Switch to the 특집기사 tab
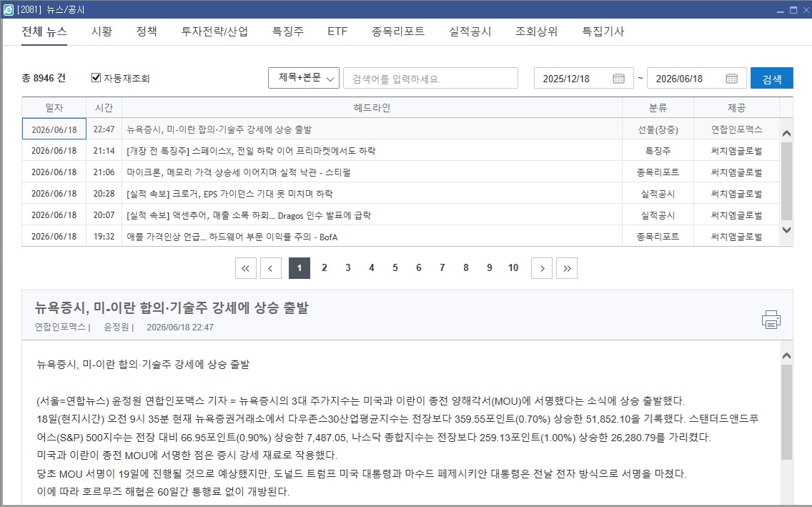Screen dimensions: 812x507 (x=603, y=31)
